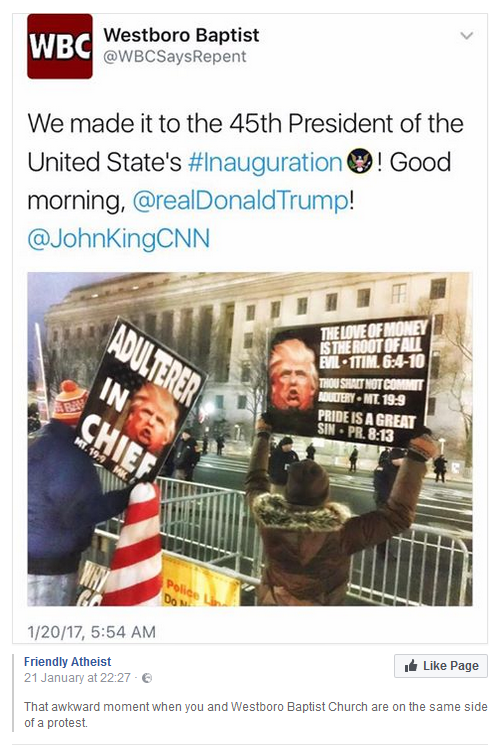Click the tweet timestamp 1/20/17, 5:54 AM
Screen dimensions: 500x750
(x=92, y=632)
